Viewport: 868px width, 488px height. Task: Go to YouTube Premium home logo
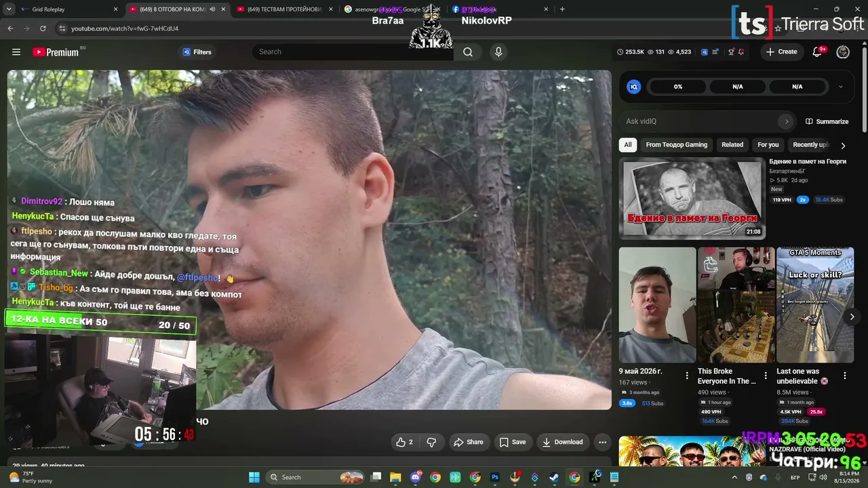(x=56, y=52)
